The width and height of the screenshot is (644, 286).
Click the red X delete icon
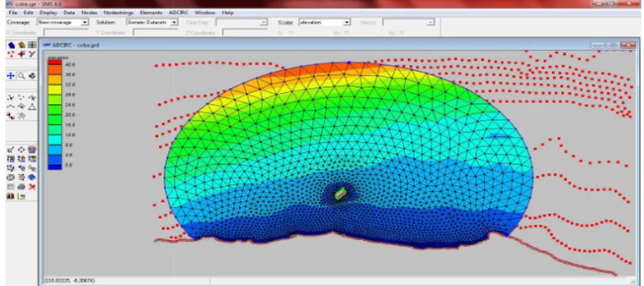pos(32,187)
